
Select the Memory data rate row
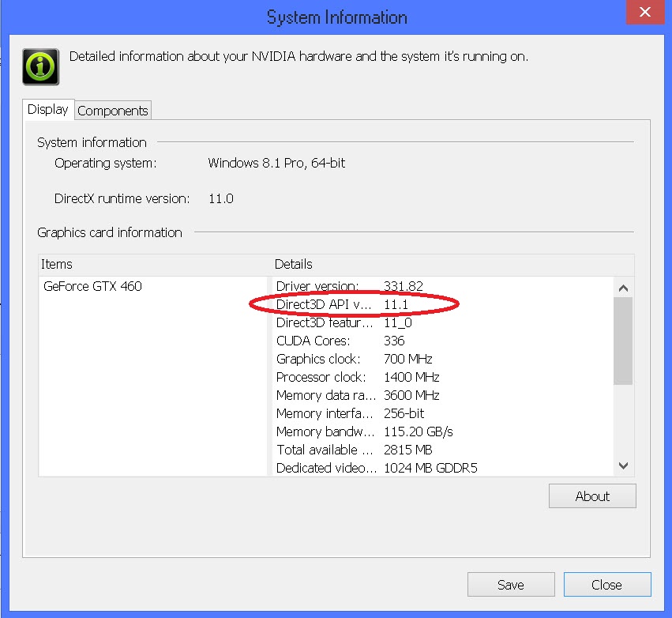(x=443, y=395)
